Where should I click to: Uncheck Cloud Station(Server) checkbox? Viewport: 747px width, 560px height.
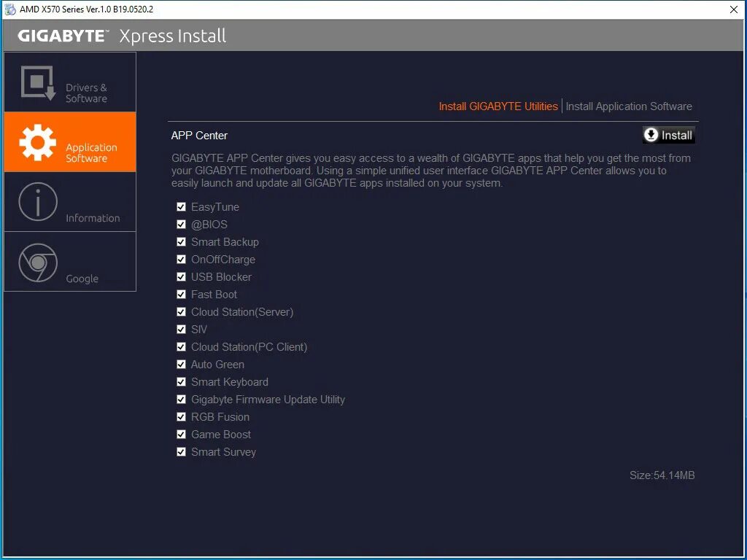click(181, 312)
